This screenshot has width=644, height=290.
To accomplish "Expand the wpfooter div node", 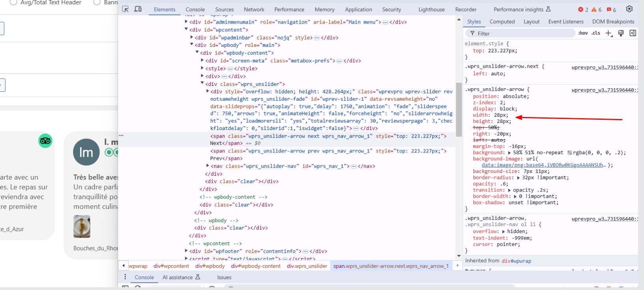I will click(x=187, y=251).
